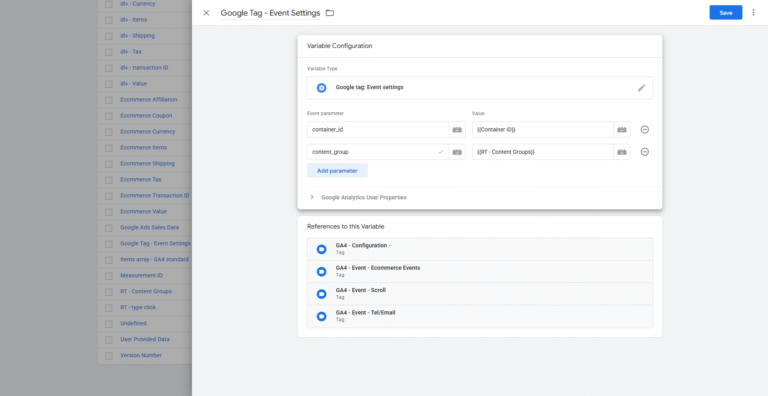768x396 pixels.
Task: Click Add parameter button
Action: tap(337, 171)
